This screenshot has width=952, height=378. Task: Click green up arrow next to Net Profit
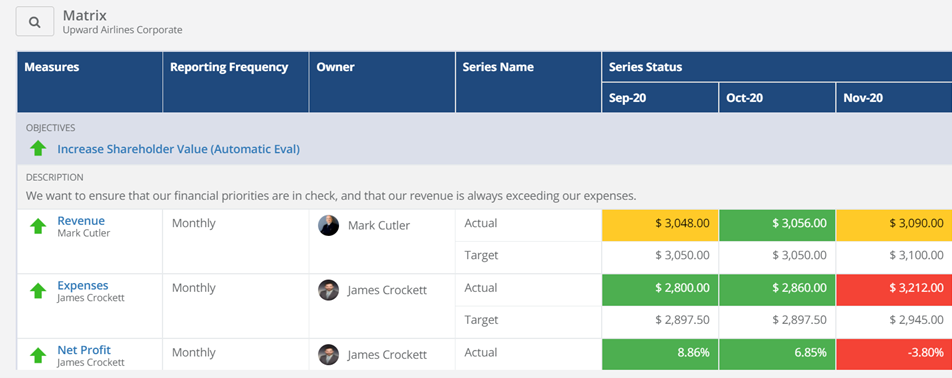click(x=38, y=356)
